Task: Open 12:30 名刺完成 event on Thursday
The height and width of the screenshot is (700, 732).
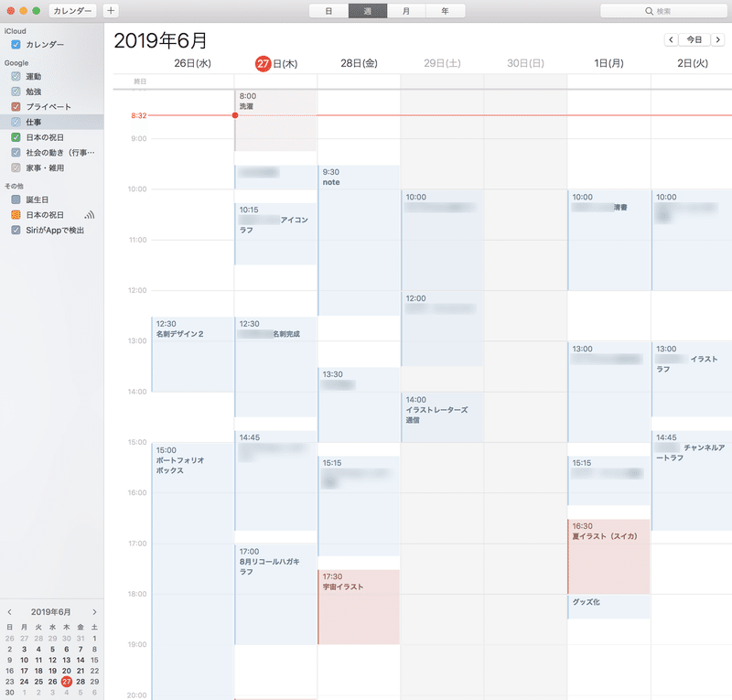Action: click(x=275, y=367)
